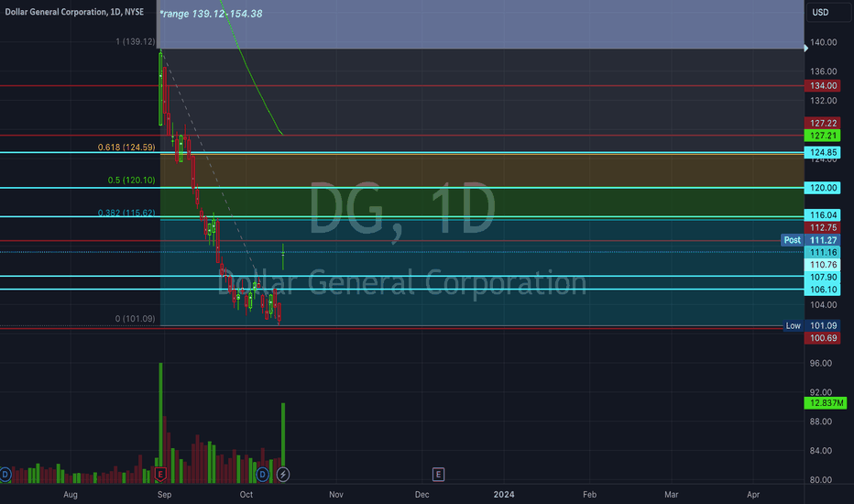Click the 140.00 tick on the price scale
854x504 pixels.
pyautogui.click(x=823, y=42)
